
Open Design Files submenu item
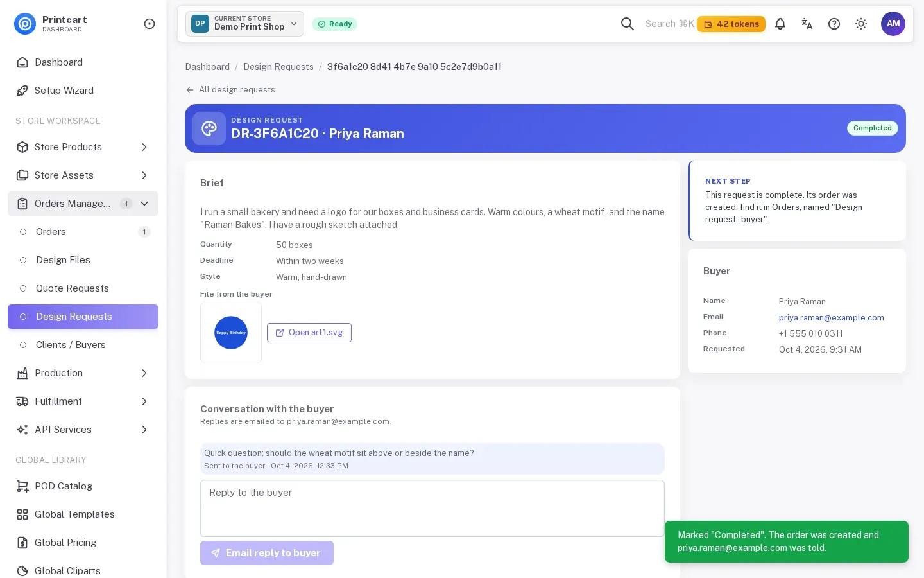[83, 260]
